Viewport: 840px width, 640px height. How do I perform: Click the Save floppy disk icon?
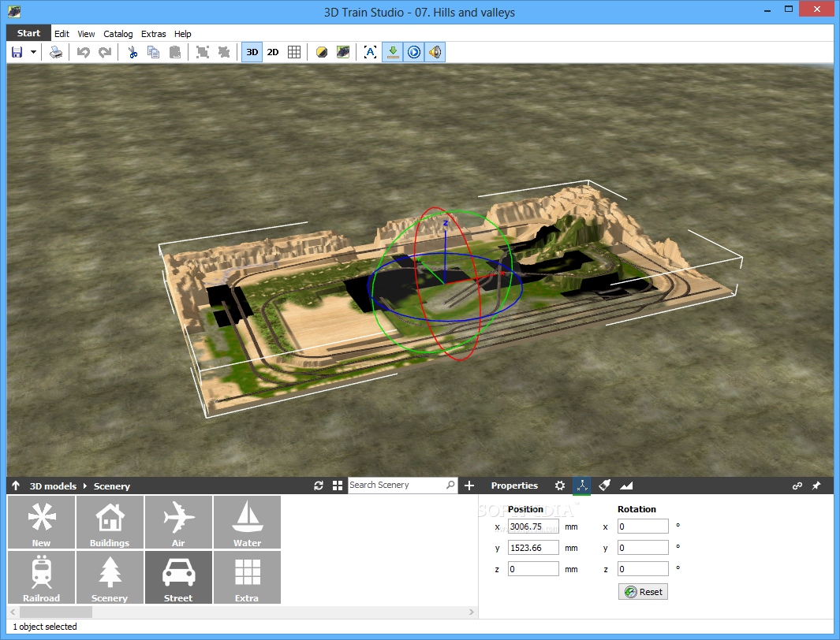pyautogui.click(x=17, y=52)
